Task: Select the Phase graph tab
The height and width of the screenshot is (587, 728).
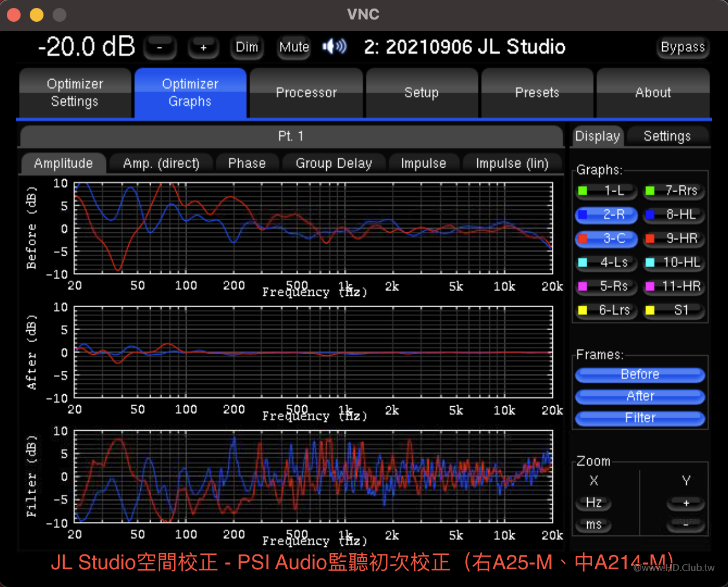Action: click(x=247, y=164)
